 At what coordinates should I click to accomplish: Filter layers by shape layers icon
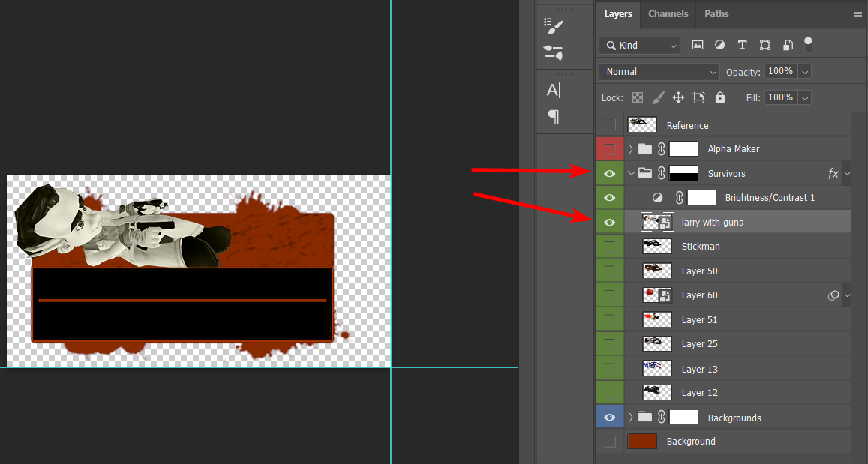coord(765,45)
